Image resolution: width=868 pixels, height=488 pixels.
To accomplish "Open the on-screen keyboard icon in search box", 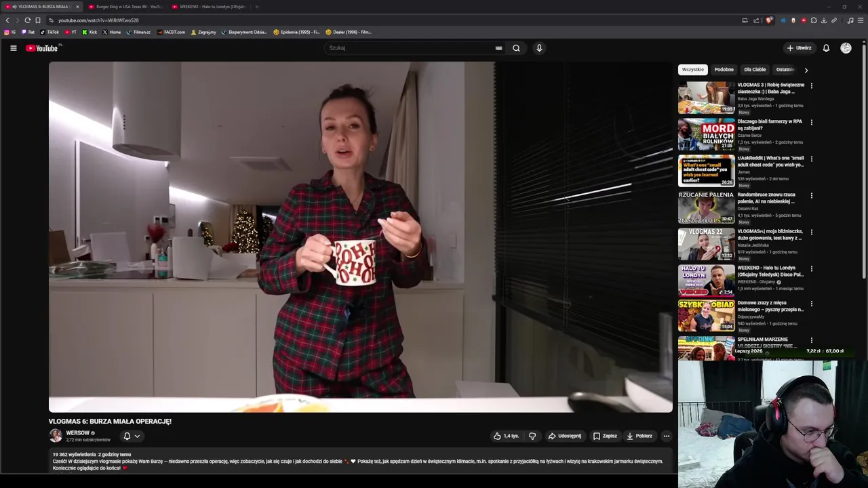I will (498, 48).
